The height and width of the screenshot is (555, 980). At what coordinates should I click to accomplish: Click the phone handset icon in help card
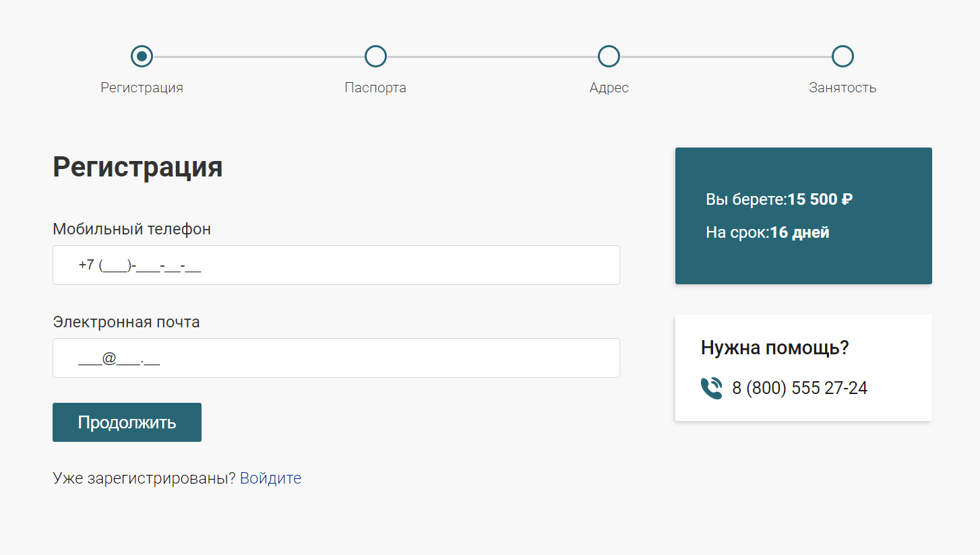click(711, 389)
